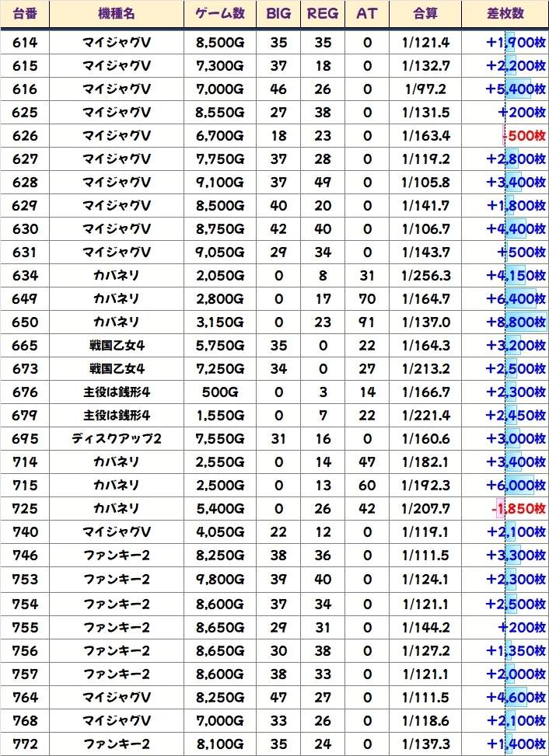Select the ゲーム数 column header
The height and width of the screenshot is (756, 549).
pos(219,14)
